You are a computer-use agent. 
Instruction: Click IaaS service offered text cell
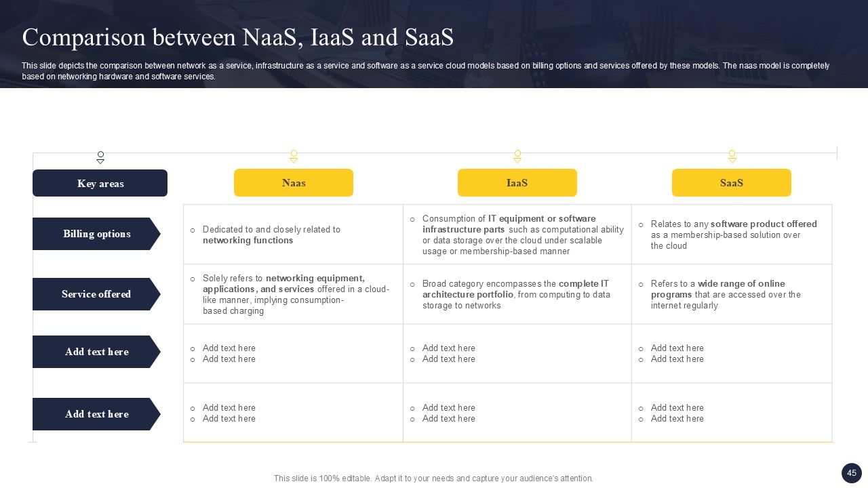[515, 294]
